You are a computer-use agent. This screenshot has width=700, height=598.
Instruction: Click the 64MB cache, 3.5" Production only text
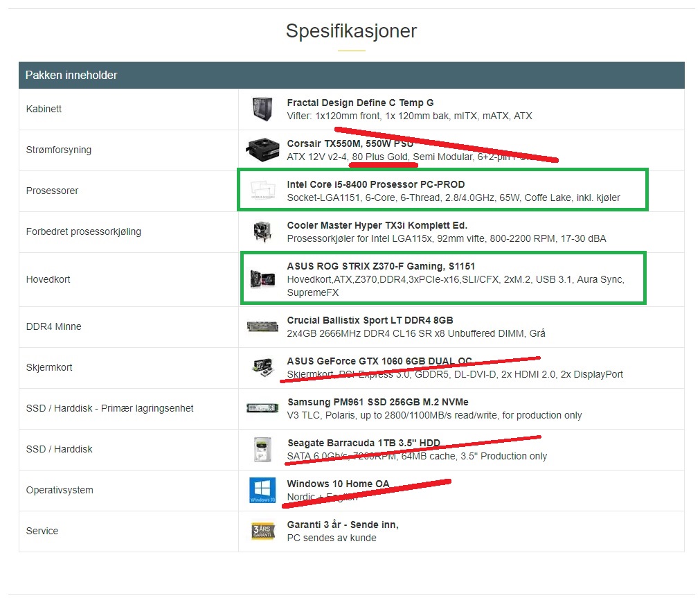click(474, 457)
